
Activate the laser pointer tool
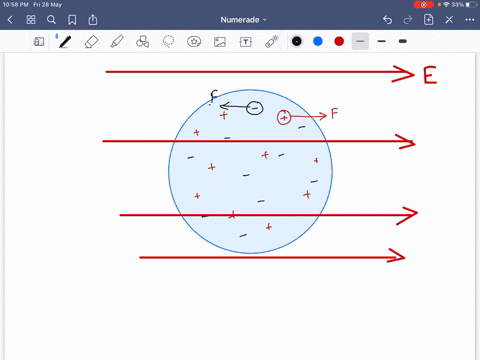click(272, 42)
